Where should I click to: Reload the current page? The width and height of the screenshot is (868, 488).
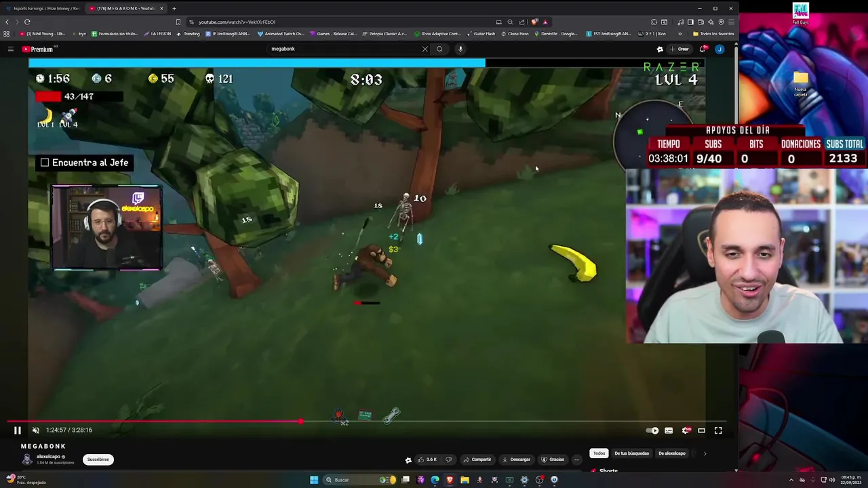(27, 22)
